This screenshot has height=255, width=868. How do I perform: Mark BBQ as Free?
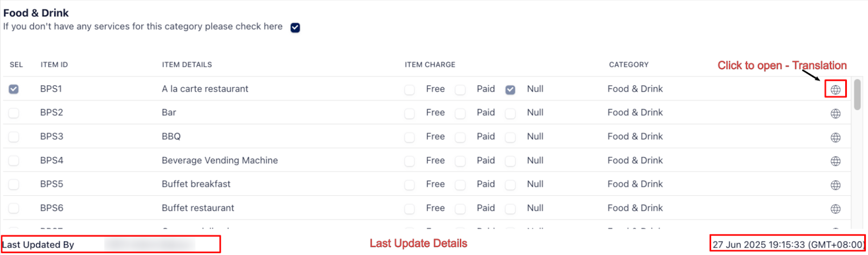410,137
